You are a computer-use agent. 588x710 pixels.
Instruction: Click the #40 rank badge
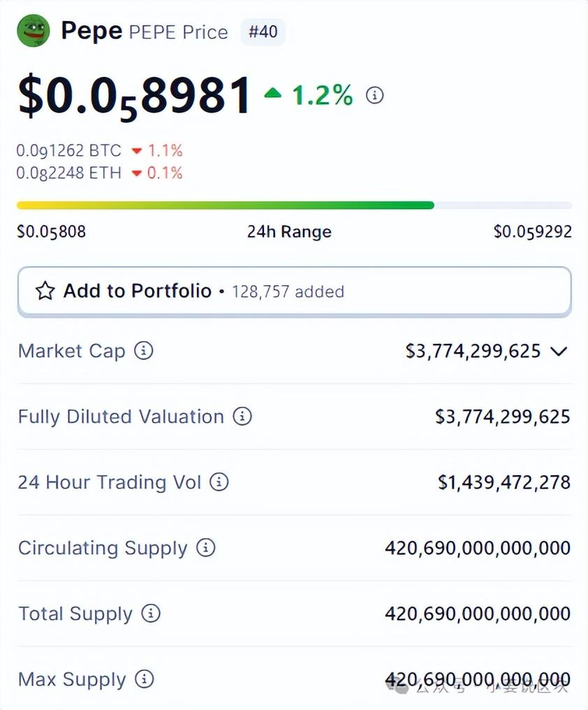[x=263, y=31]
